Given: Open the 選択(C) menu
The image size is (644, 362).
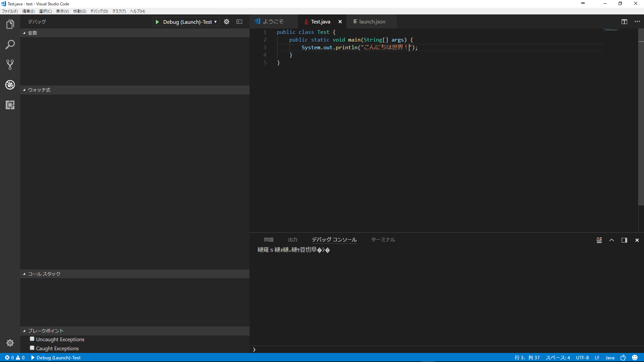Looking at the screenshot, I should 45,11.
